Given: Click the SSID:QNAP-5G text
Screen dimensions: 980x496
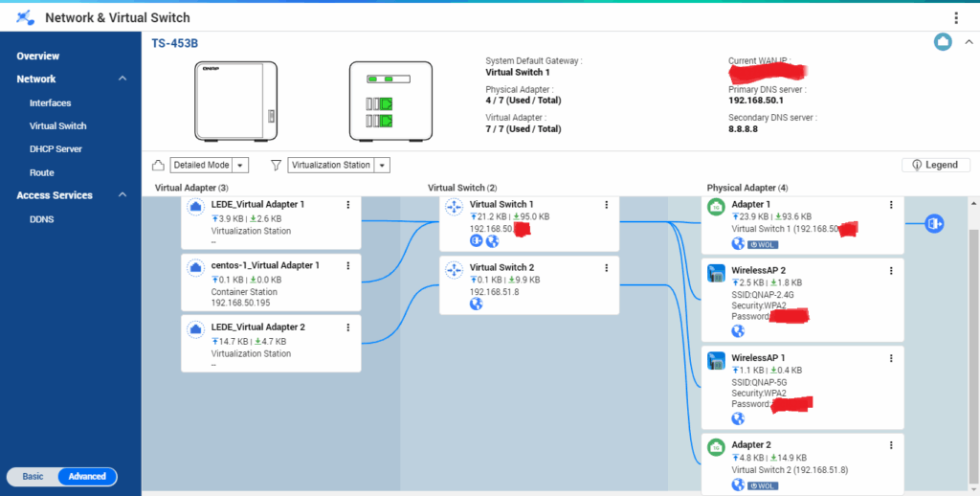Looking at the screenshot, I should [759, 381].
